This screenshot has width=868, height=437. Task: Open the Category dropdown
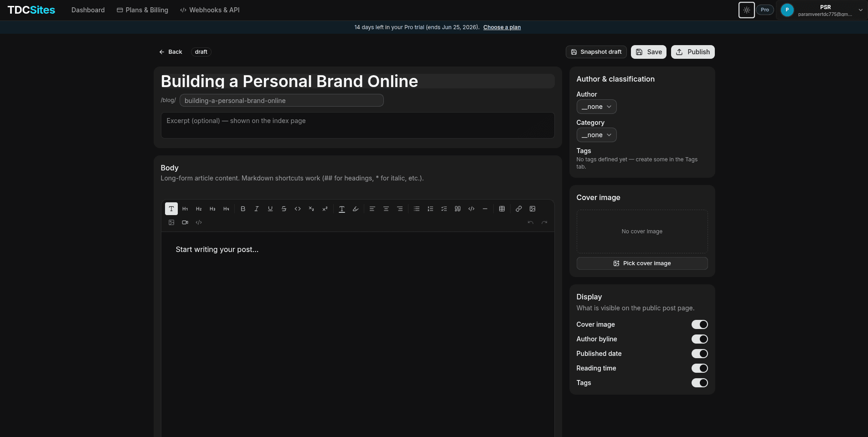[x=596, y=135]
